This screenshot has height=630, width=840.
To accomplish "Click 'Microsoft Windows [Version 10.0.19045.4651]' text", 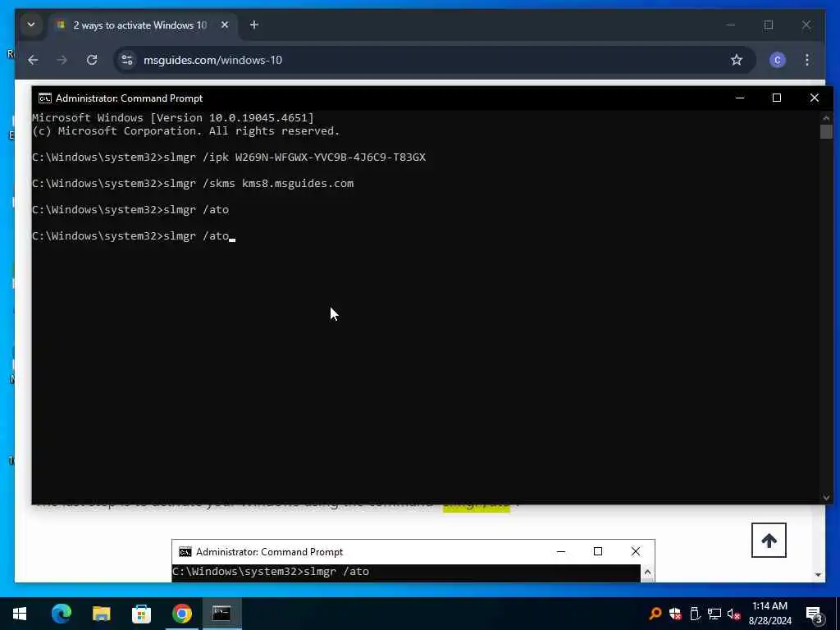I will tap(173, 118).
